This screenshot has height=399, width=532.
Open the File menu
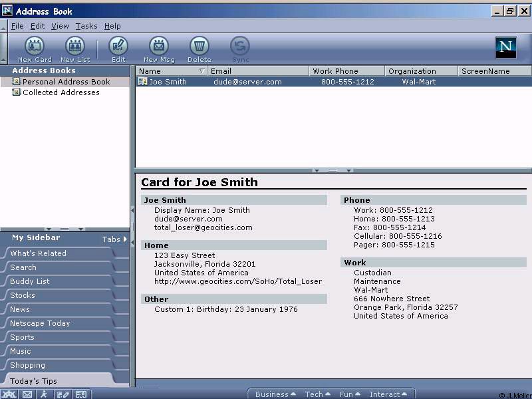coord(17,26)
